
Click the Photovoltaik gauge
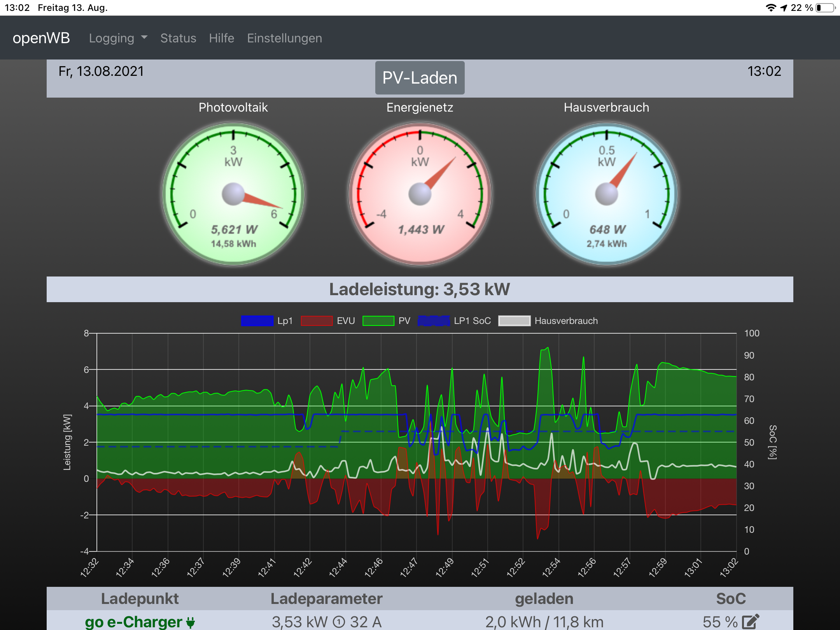(x=233, y=194)
